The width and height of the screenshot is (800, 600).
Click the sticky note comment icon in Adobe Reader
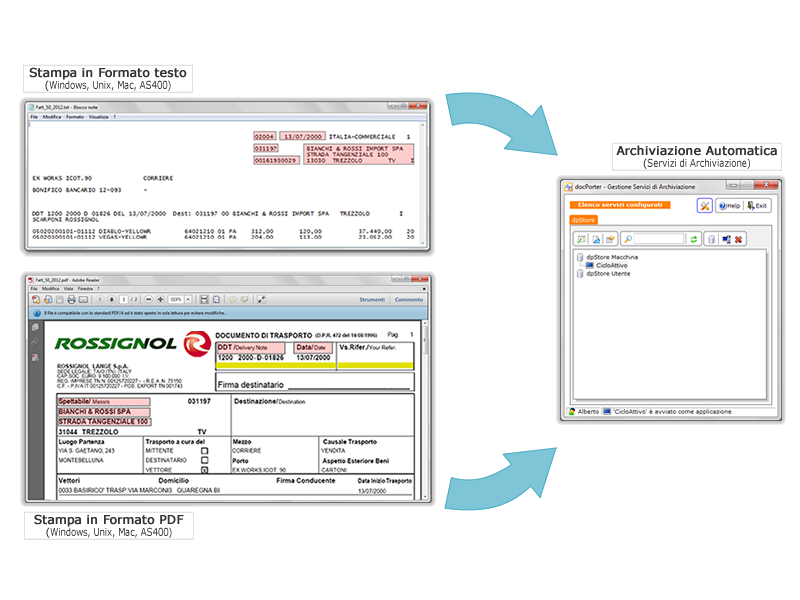click(x=233, y=299)
